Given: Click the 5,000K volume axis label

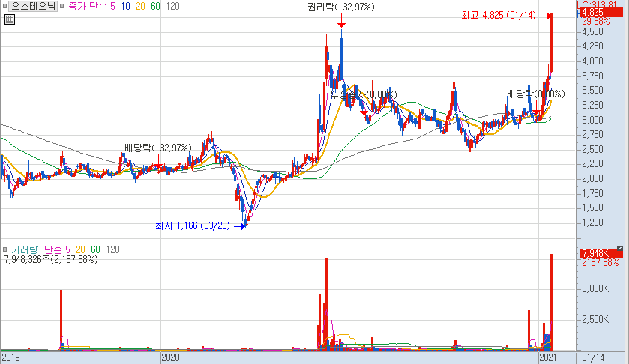Looking at the screenshot, I should point(595,288).
